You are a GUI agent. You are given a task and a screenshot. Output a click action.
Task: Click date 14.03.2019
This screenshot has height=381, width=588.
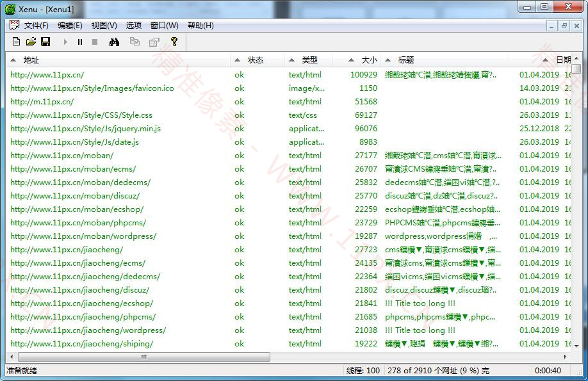pos(539,88)
